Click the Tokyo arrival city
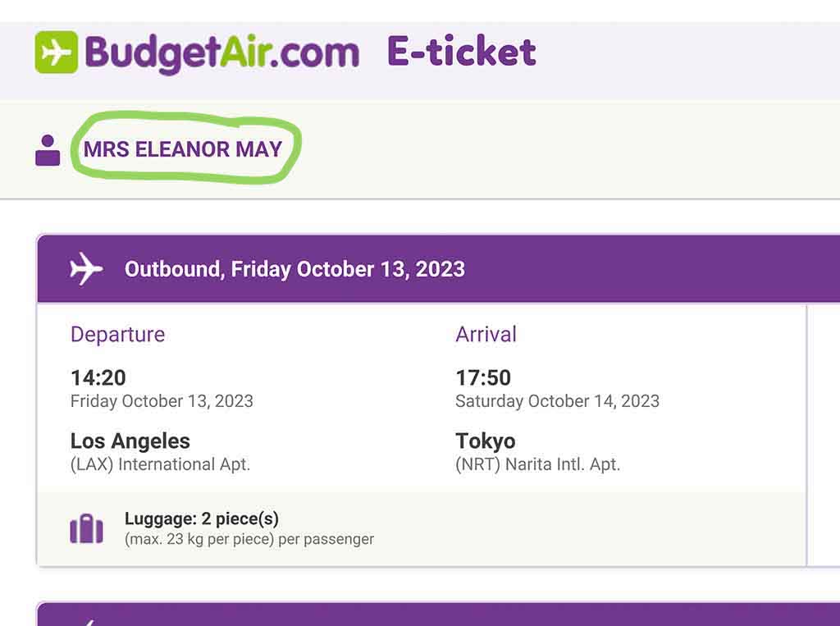 (486, 441)
